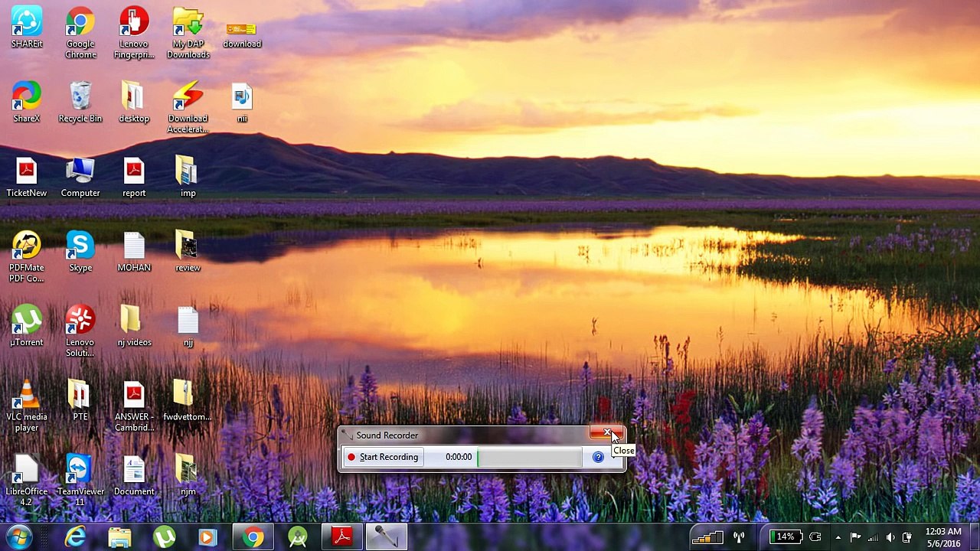Select the report PDF file
Image resolution: width=980 pixels, height=551 pixels.
tap(134, 177)
